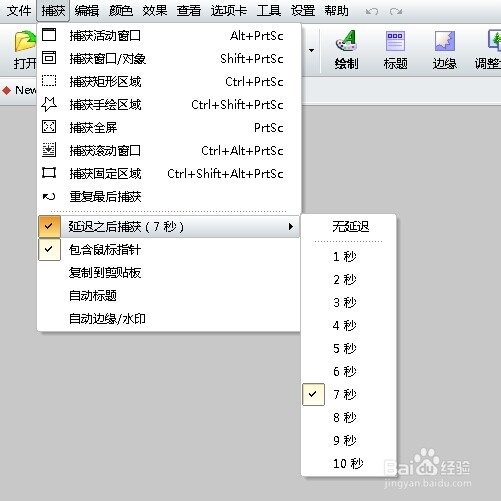The width and height of the screenshot is (501, 501).
Task: Open the 编辑 menu
Action: point(87,11)
